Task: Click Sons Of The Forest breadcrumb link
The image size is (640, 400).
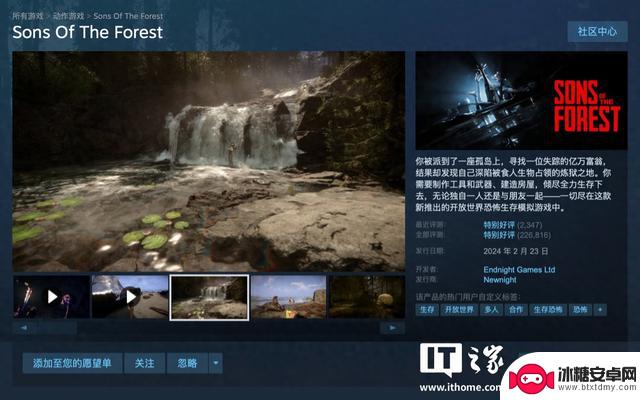Action: [x=128, y=16]
